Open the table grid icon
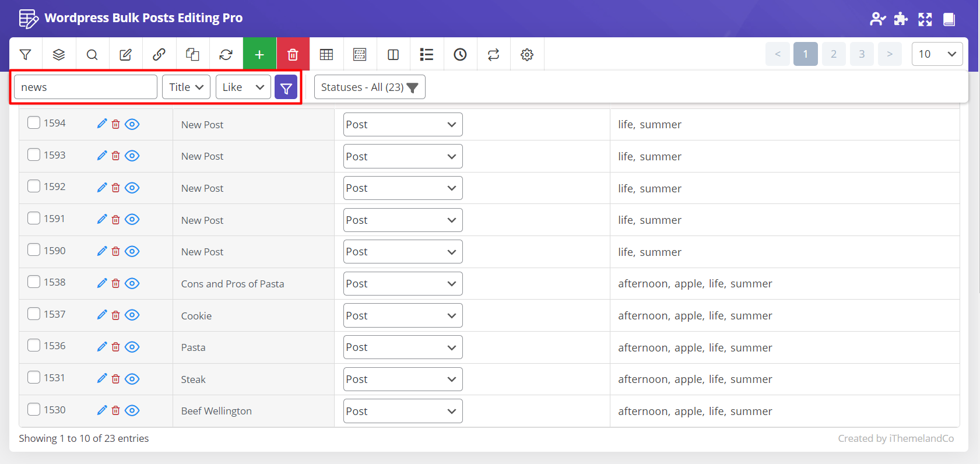The image size is (980, 464). [326, 54]
